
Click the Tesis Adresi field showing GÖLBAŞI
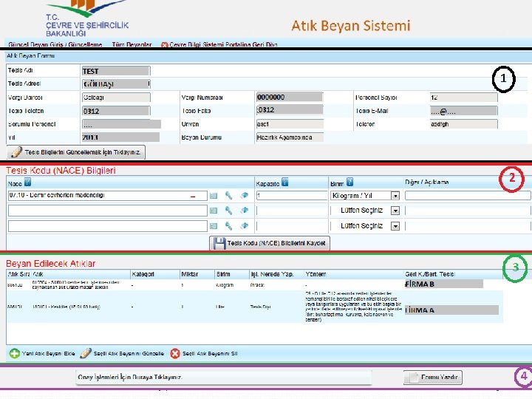116,83
